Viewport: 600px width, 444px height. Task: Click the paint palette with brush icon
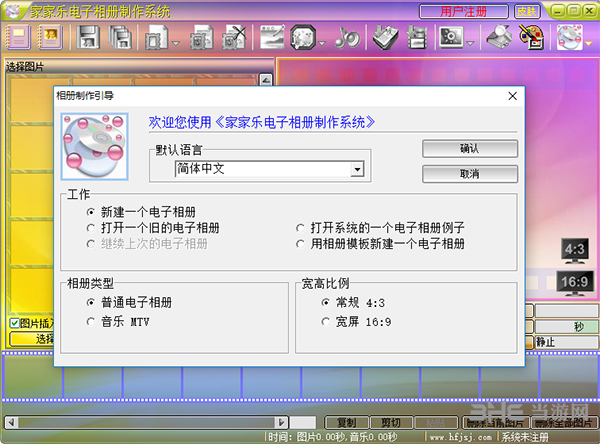click(x=532, y=37)
